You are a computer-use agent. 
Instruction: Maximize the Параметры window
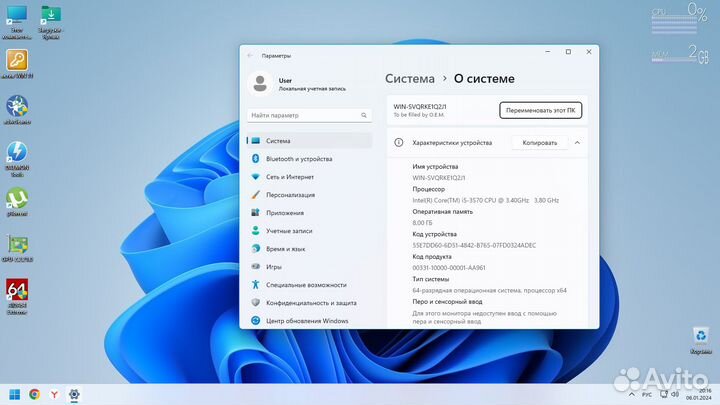click(568, 52)
